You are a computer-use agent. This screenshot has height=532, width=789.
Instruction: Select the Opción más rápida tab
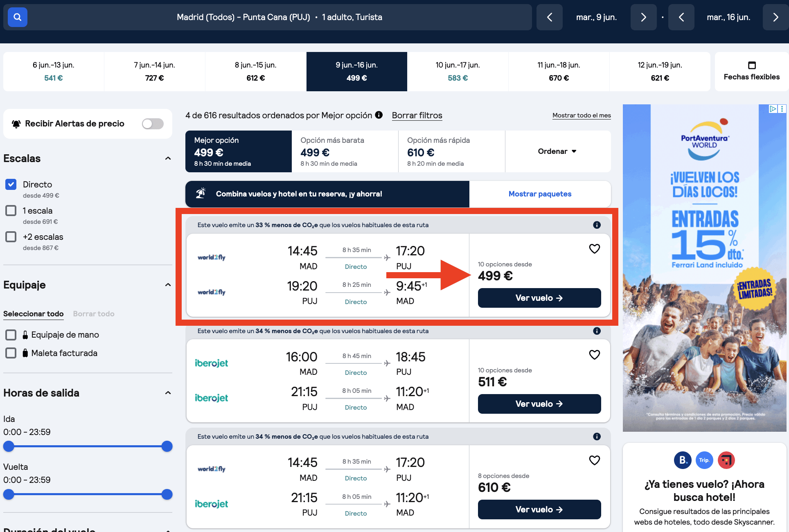pos(451,151)
